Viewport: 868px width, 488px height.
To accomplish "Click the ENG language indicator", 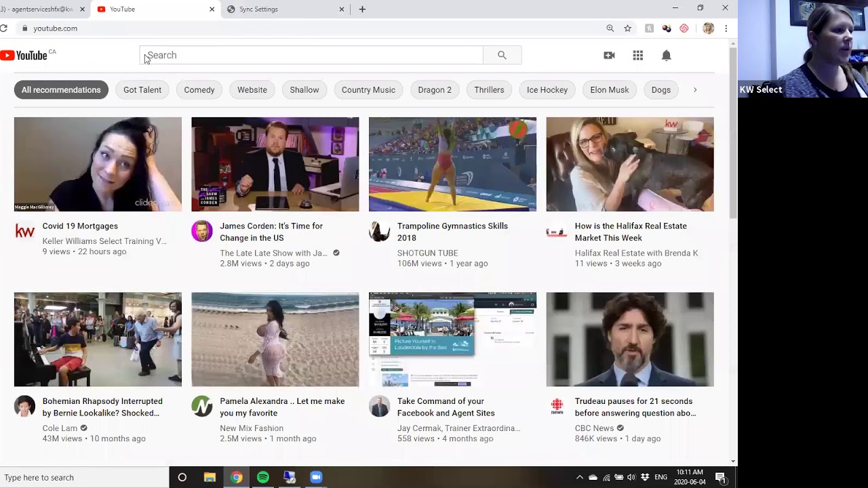I will click(661, 478).
